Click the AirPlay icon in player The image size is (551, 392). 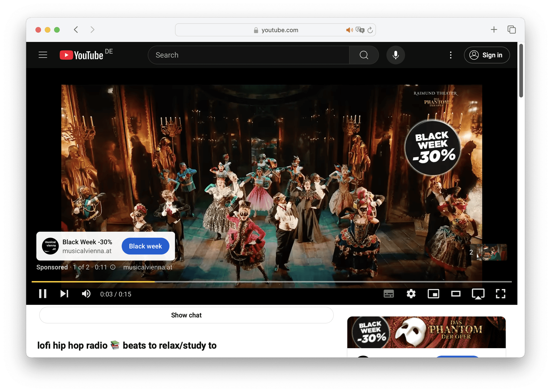(x=478, y=294)
